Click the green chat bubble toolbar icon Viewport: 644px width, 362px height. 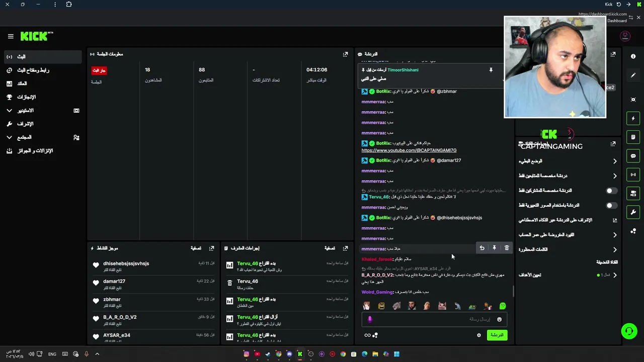[633, 156]
